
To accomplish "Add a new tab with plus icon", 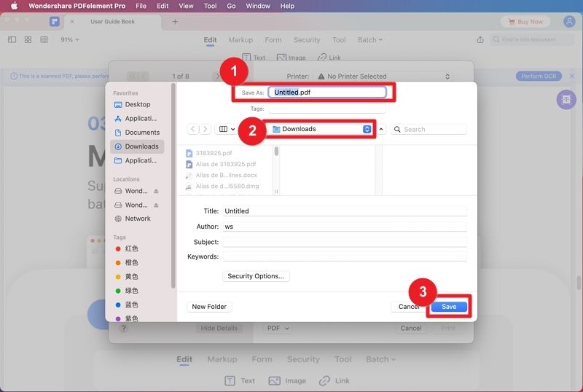I will click(x=175, y=22).
